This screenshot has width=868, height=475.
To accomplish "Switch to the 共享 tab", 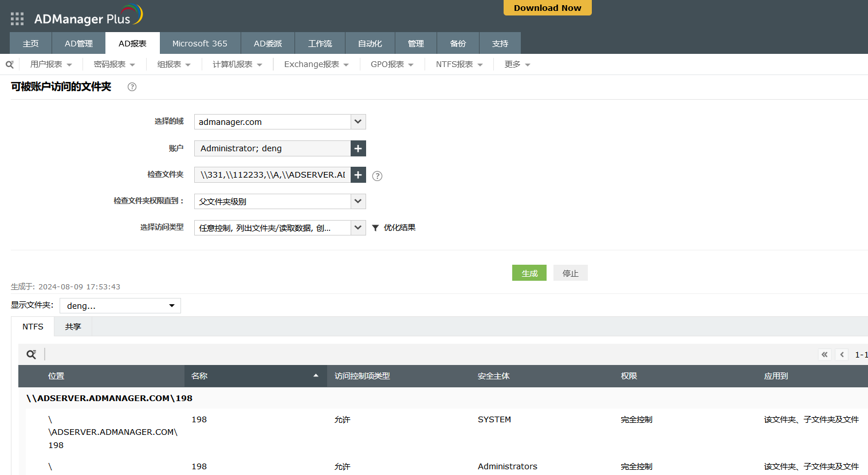I will point(73,327).
